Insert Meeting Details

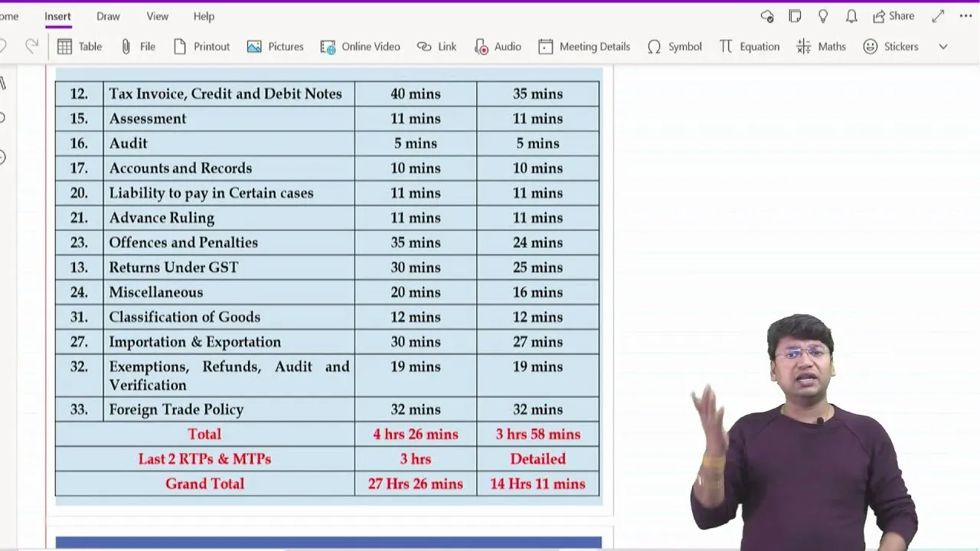tap(584, 47)
